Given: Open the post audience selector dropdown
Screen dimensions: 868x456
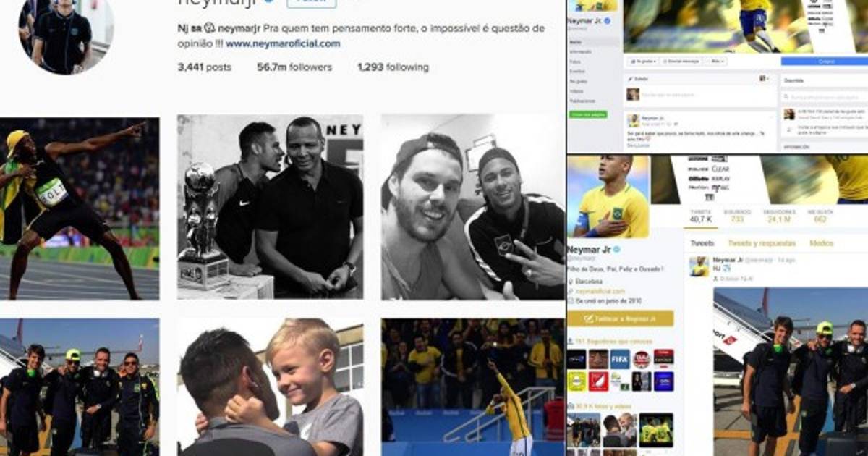Looking at the screenshot, I should point(763,78).
